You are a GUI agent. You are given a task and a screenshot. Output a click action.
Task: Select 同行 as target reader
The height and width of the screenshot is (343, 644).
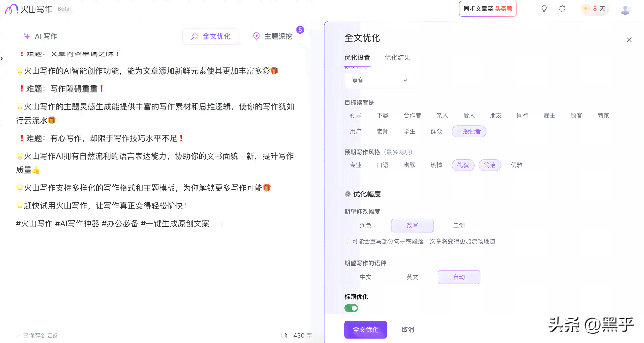[522, 115]
